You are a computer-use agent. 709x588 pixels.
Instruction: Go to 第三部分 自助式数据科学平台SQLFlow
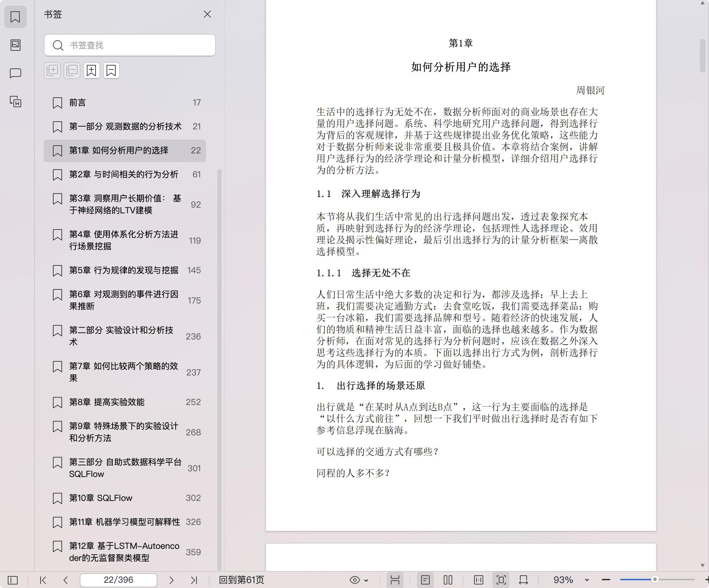125,468
